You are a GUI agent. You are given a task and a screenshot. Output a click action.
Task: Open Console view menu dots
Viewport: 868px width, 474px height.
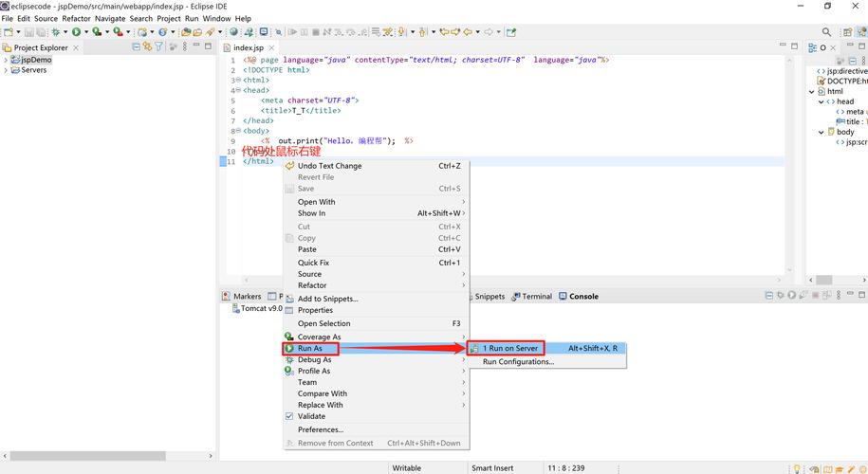coord(838,295)
